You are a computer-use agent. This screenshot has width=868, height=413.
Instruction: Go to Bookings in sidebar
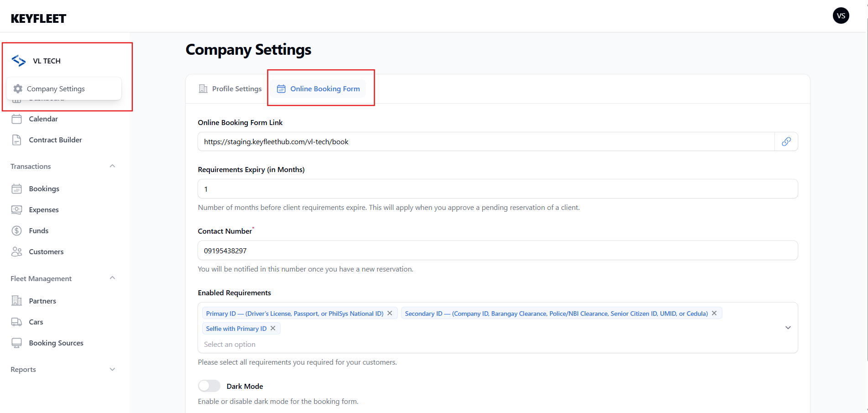[x=44, y=189]
